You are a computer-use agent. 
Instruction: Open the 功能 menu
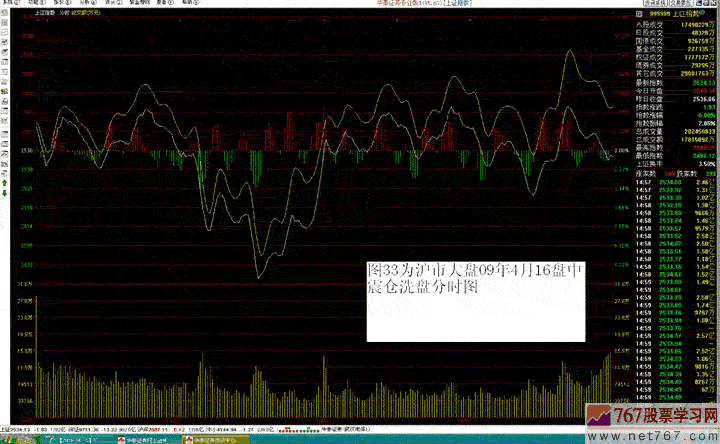(37, 2)
